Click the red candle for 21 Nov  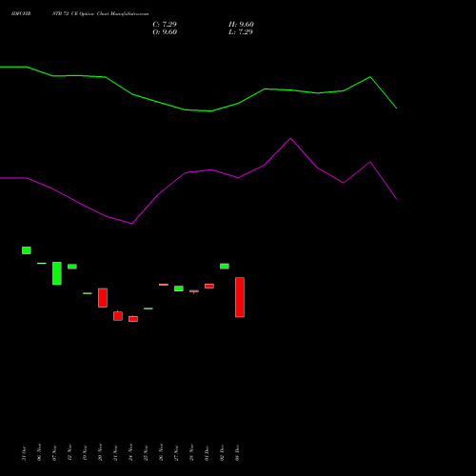pos(118,316)
